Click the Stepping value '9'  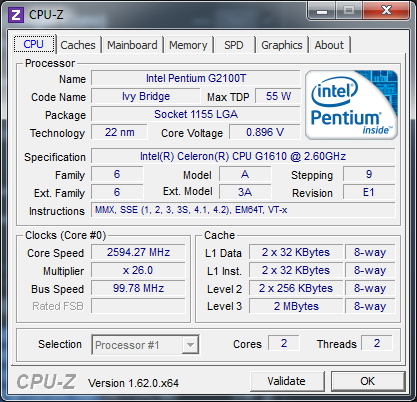pos(369,174)
